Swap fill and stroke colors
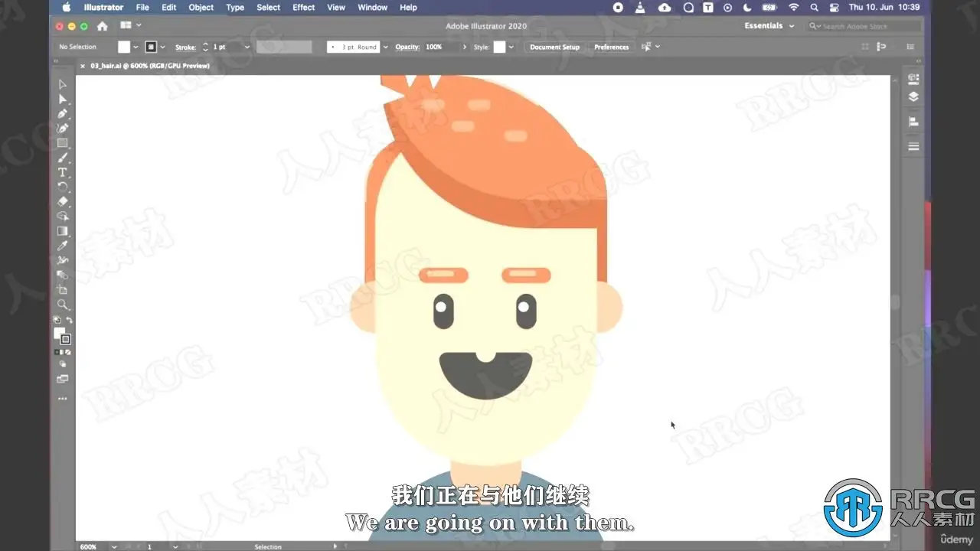Viewport: 980px width, 551px height. pos(69,320)
